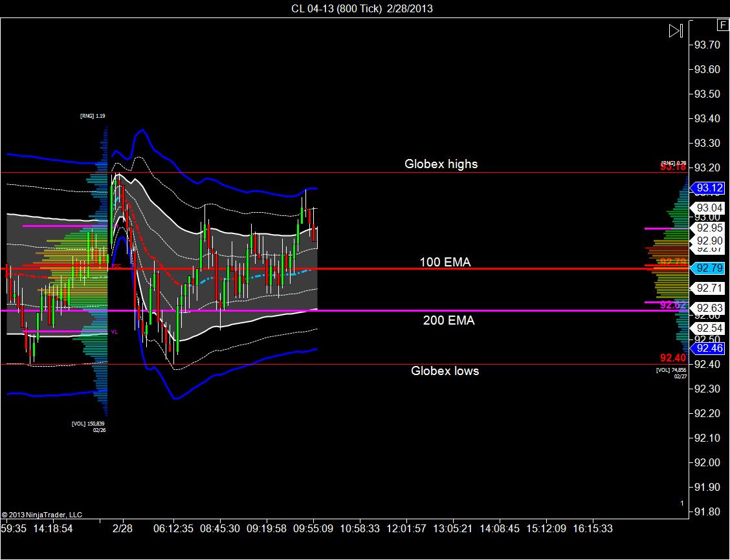
Task: Click the 06:12:35 time axis label
Action: (x=173, y=529)
